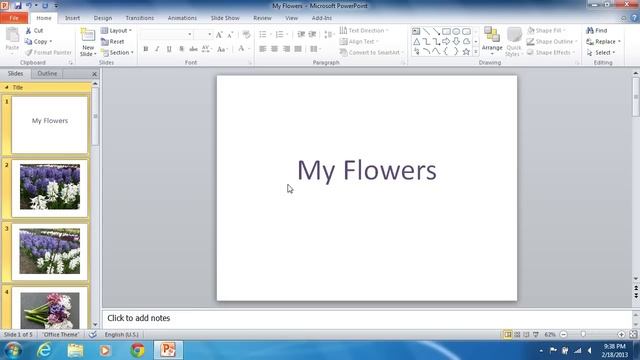This screenshot has width=640, height=360.
Task: Collapse the Title section
Action: (7, 87)
